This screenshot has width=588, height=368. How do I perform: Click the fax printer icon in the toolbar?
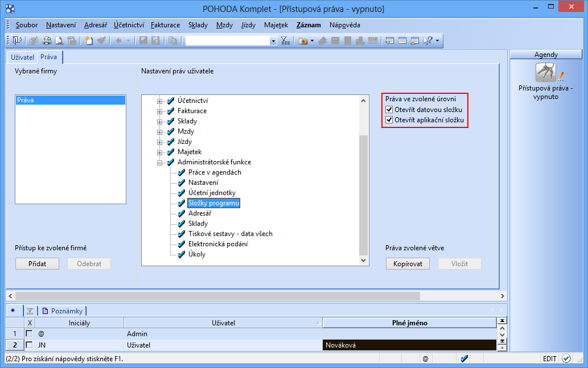[72, 40]
